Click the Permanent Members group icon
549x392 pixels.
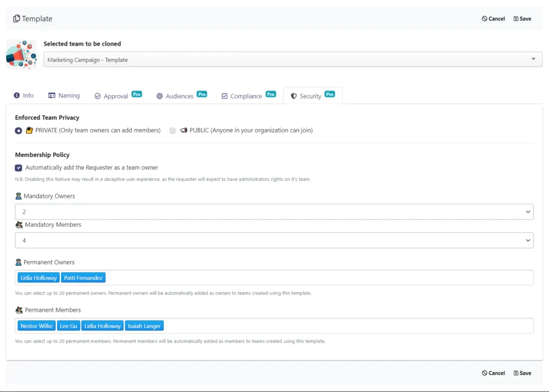[x=19, y=310]
